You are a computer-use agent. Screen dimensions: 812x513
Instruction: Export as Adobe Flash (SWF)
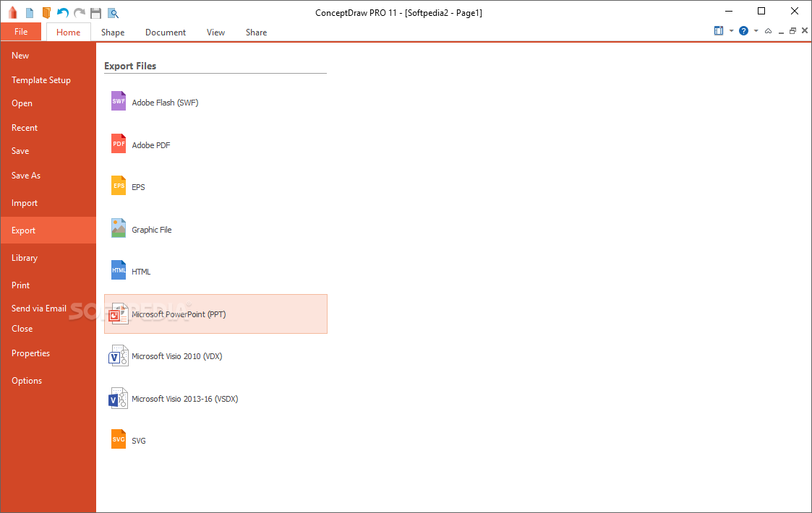(x=165, y=103)
